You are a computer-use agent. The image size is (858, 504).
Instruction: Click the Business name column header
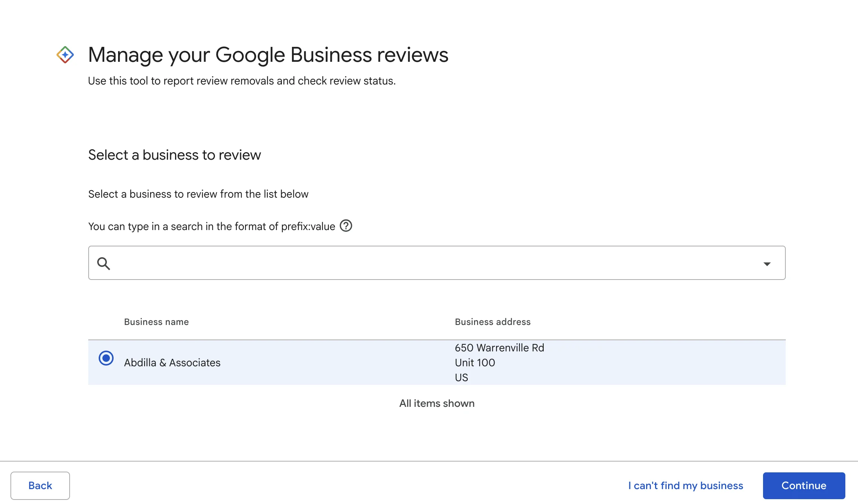click(x=156, y=322)
